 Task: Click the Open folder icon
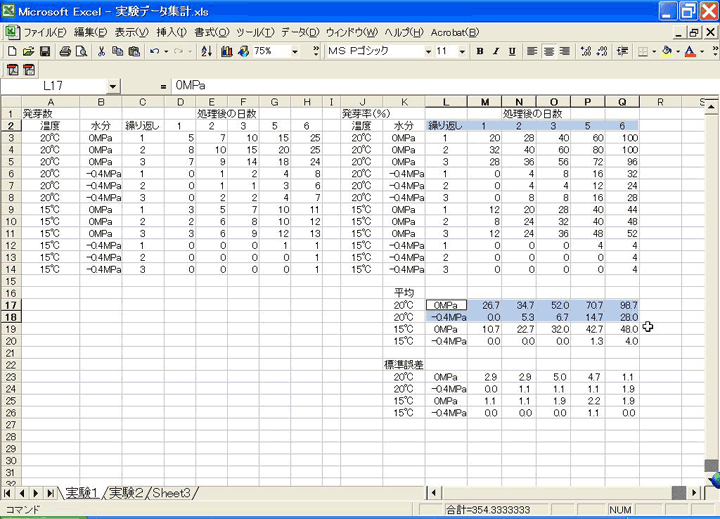28,51
